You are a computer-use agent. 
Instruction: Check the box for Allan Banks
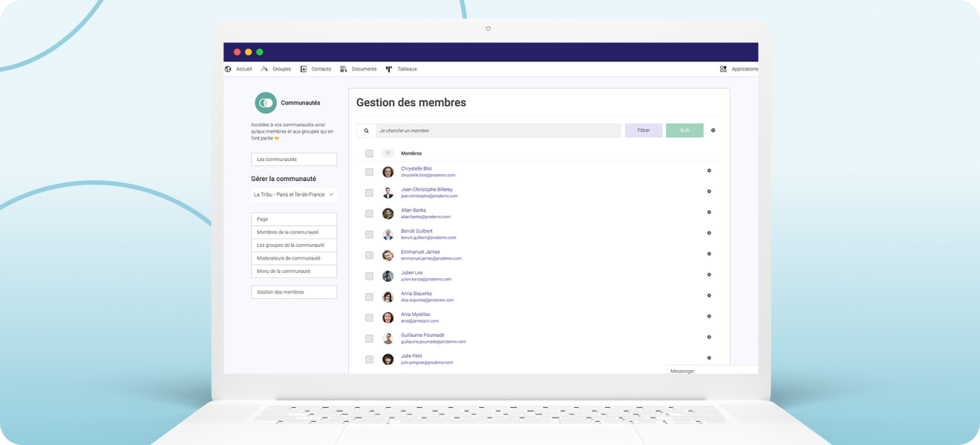pos(369,214)
